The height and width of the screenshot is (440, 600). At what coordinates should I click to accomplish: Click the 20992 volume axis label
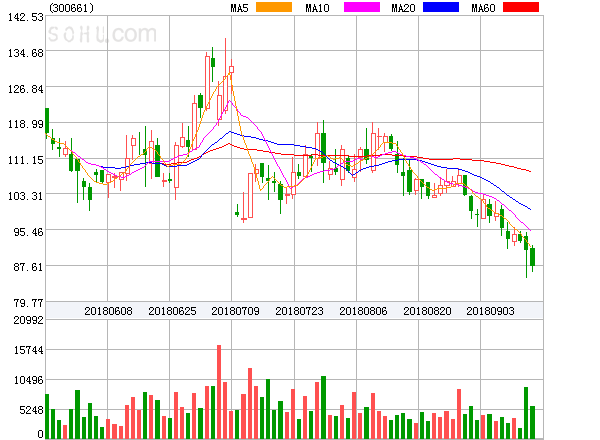[24, 320]
